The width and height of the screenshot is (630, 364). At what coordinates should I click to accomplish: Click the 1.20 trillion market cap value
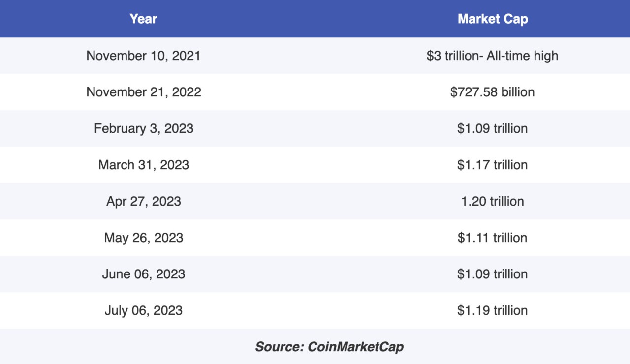tap(492, 201)
